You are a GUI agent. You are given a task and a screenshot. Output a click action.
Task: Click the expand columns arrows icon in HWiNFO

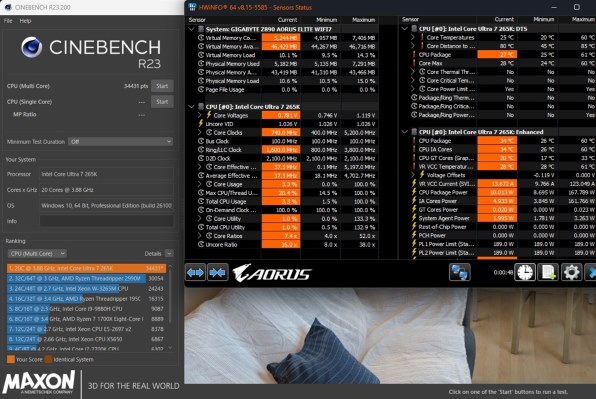(x=195, y=272)
